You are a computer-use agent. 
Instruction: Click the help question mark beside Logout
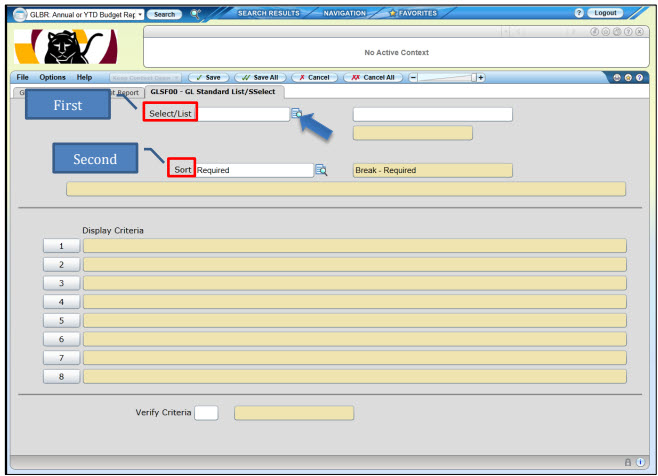[x=579, y=13]
